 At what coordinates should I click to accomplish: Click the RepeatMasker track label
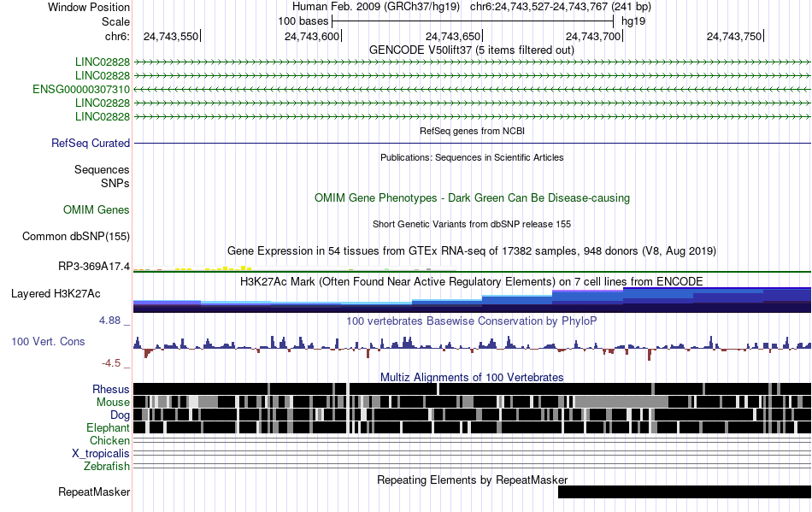[x=94, y=491]
